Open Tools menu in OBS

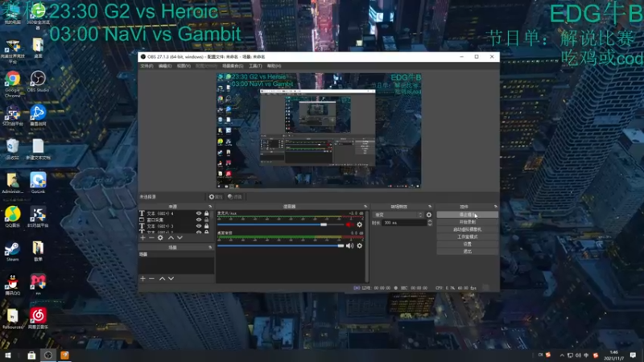point(255,66)
